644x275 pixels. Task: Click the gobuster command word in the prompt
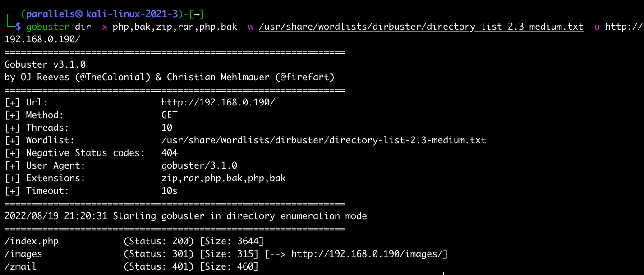[48, 27]
